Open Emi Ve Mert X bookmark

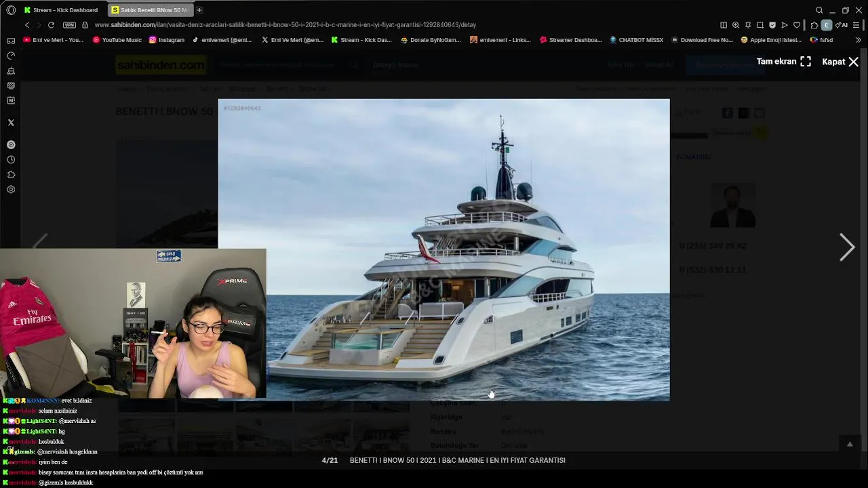pyautogui.click(x=293, y=40)
